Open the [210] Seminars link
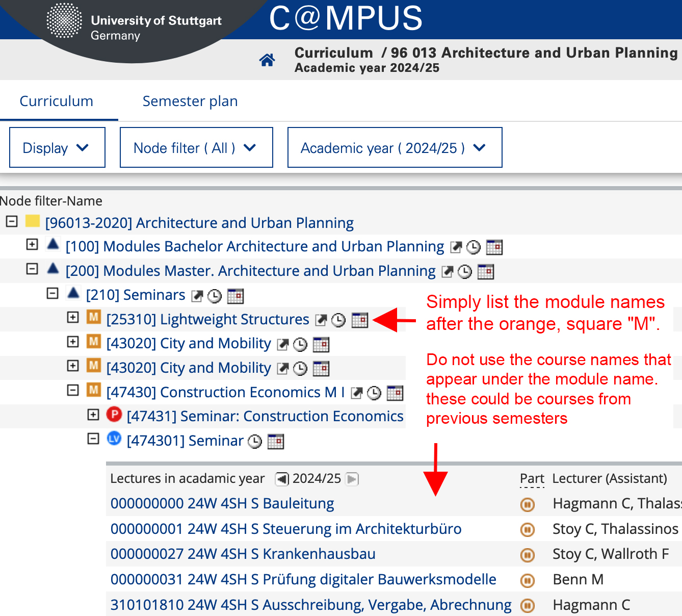This screenshot has height=616, width=682. pos(136,295)
